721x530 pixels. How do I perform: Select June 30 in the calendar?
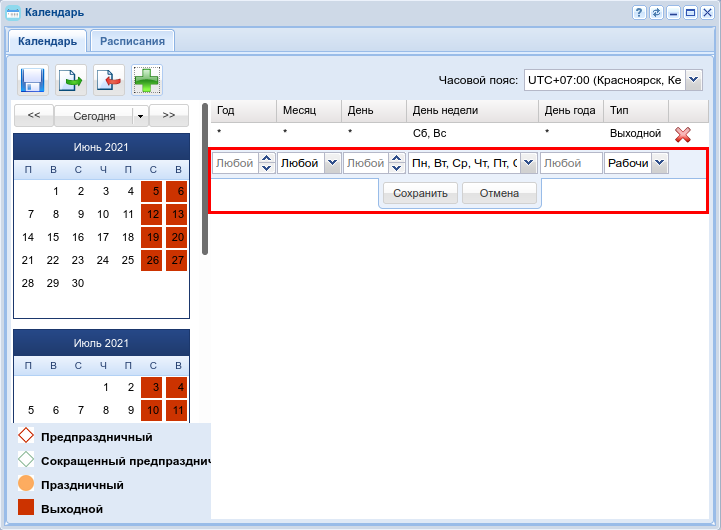coord(78,283)
